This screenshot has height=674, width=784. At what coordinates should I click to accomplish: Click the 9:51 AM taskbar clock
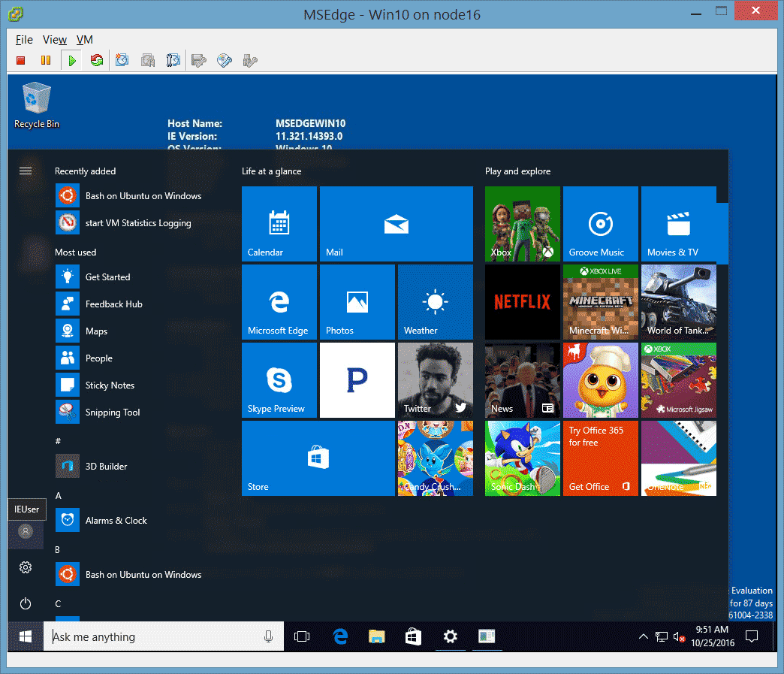pos(713,636)
